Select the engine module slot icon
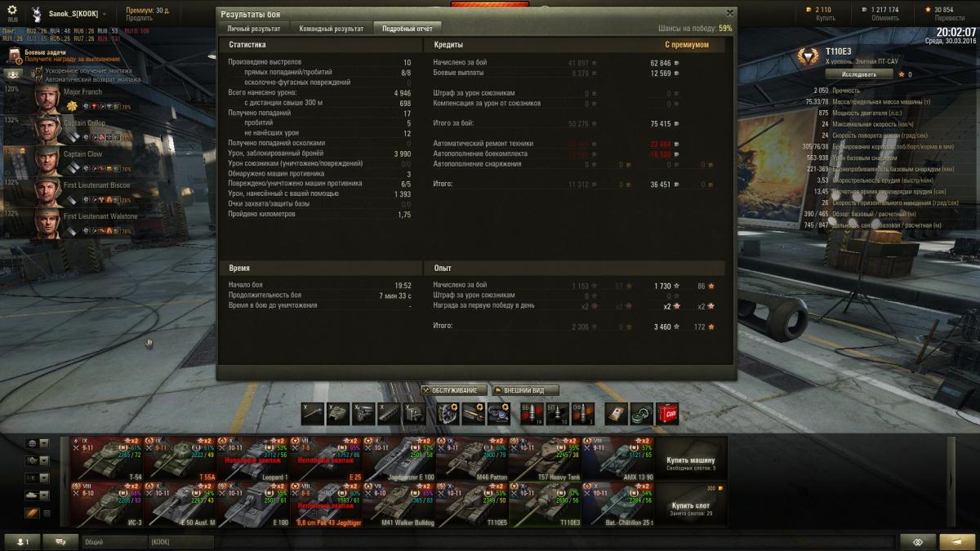 363,413
